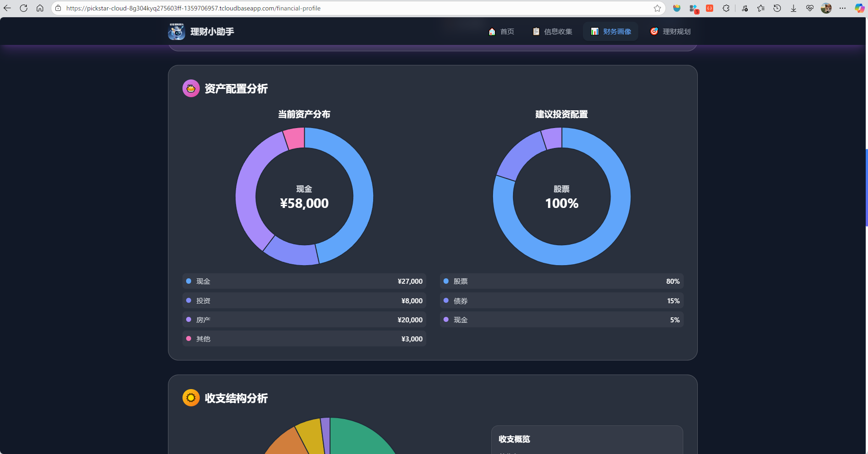
Task: Open the media playback control icon
Action: pyautogui.click(x=745, y=8)
